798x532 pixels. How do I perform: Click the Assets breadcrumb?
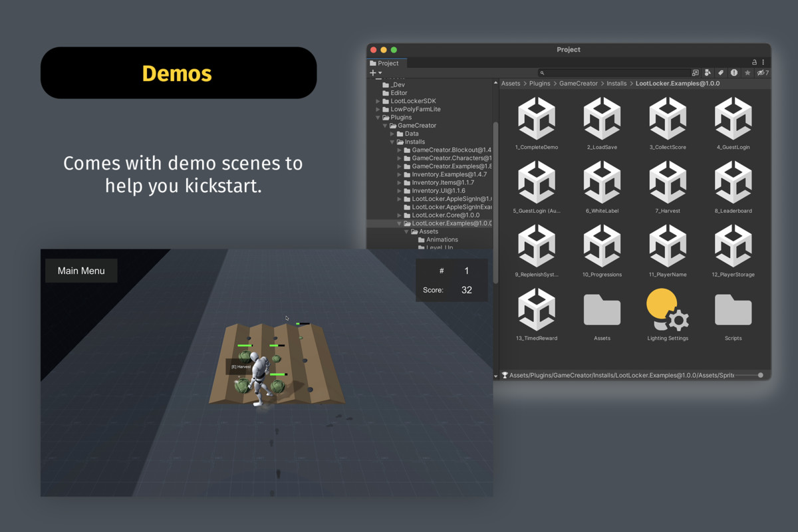pos(511,84)
